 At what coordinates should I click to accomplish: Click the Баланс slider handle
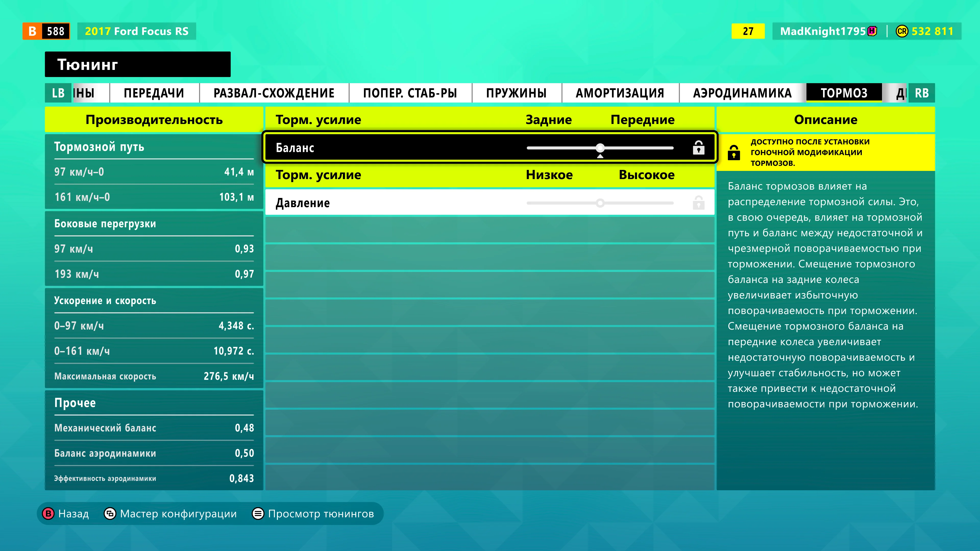click(600, 147)
